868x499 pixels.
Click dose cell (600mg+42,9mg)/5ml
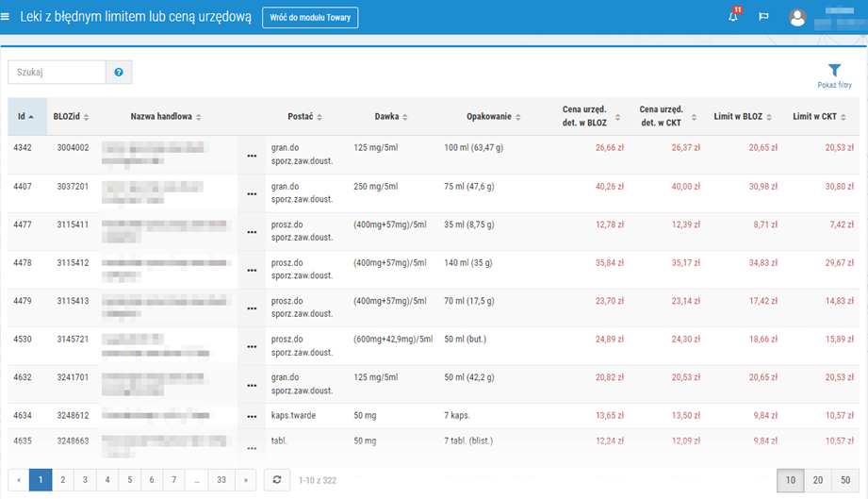pos(393,339)
